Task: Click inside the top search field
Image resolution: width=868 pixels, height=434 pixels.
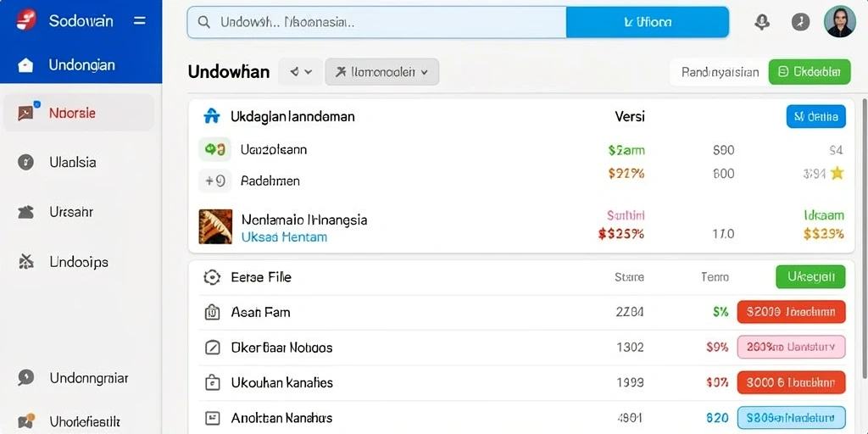Action: [x=376, y=22]
